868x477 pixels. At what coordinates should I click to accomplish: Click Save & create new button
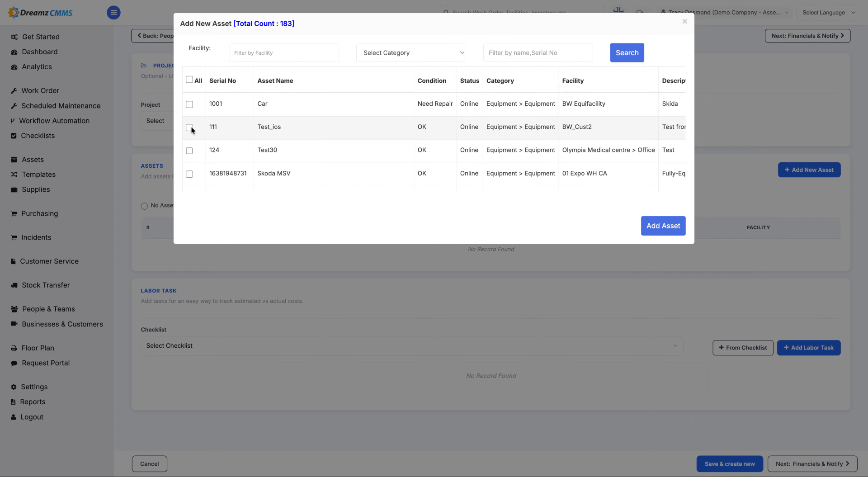[x=730, y=464]
